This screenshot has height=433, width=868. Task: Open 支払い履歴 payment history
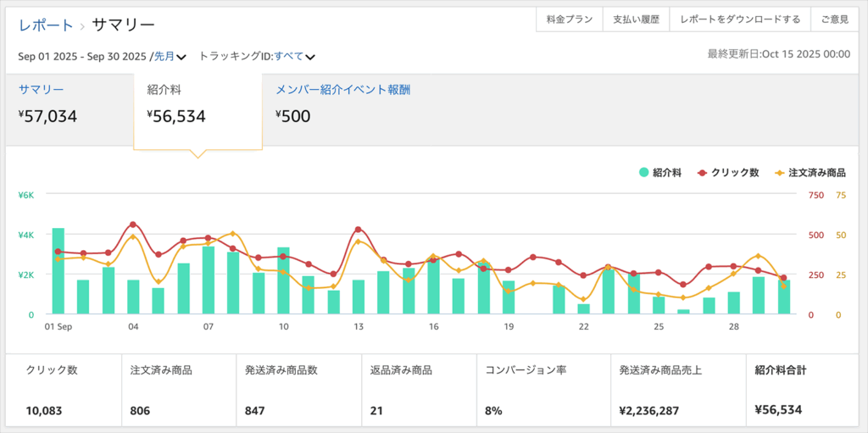tap(636, 19)
